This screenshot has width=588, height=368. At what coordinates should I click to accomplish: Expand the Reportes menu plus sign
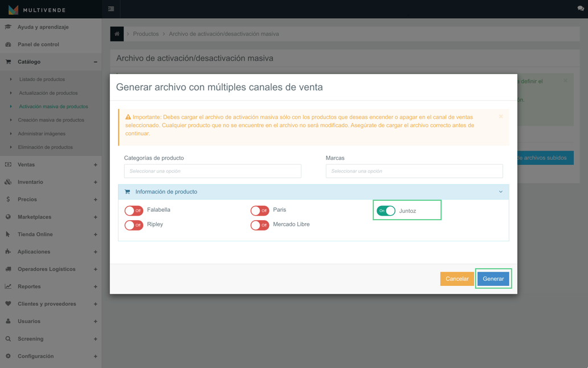pyautogui.click(x=95, y=286)
